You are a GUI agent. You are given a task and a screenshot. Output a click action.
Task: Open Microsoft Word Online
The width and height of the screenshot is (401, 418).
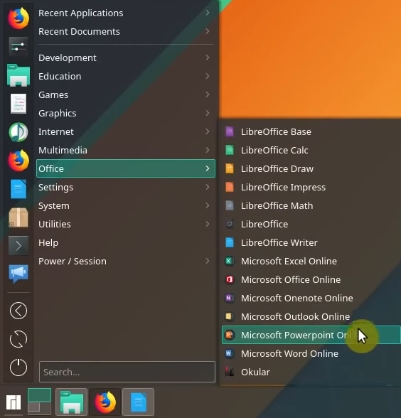[311, 354]
